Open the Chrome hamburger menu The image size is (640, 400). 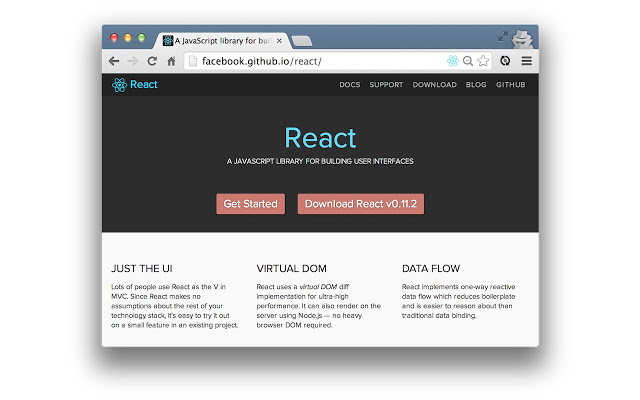527,61
